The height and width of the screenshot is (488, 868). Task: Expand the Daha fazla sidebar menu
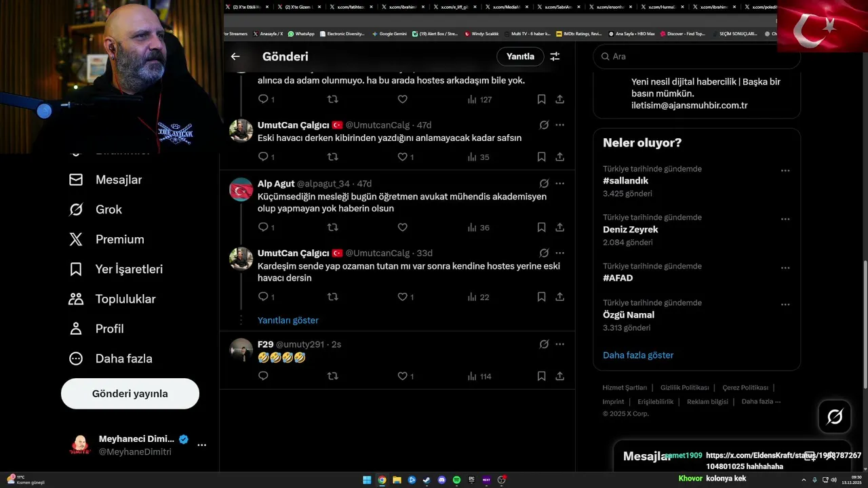tap(111, 359)
